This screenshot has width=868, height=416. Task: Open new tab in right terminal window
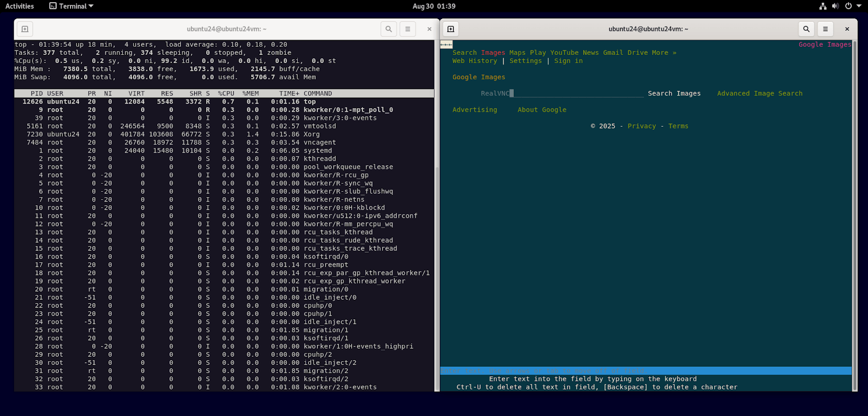pyautogui.click(x=450, y=29)
